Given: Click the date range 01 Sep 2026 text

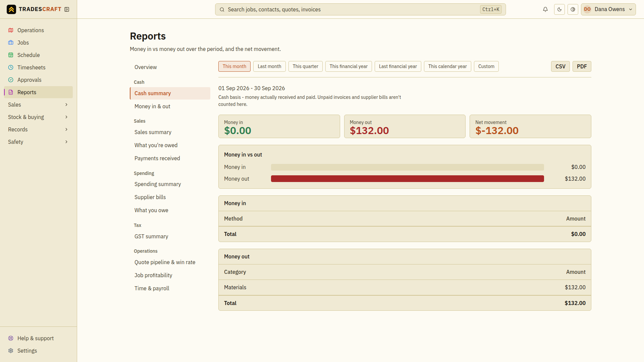Looking at the screenshot, I should [x=252, y=88].
